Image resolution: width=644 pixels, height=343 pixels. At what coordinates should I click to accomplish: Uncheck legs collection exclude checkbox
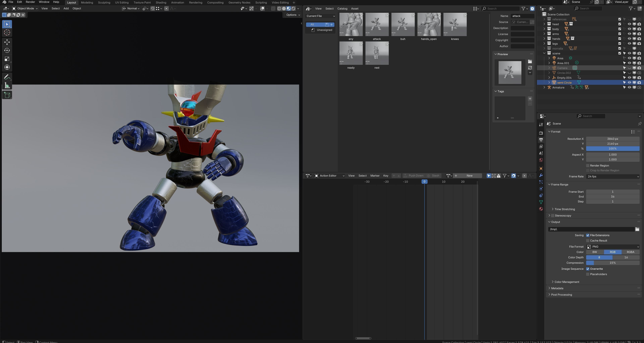click(x=620, y=43)
